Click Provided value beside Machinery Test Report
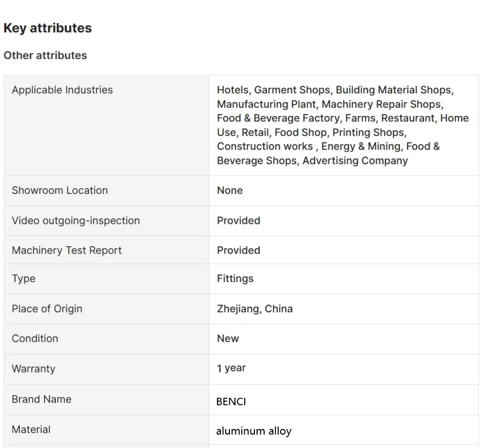Image resolution: width=489 pixels, height=448 pixels. pyautogui.click(x=239, y=250)
